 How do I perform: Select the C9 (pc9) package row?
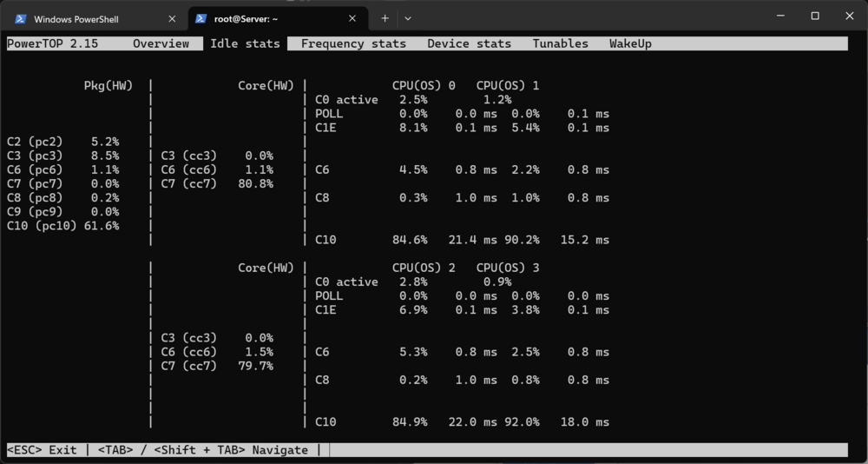(63, 212)
